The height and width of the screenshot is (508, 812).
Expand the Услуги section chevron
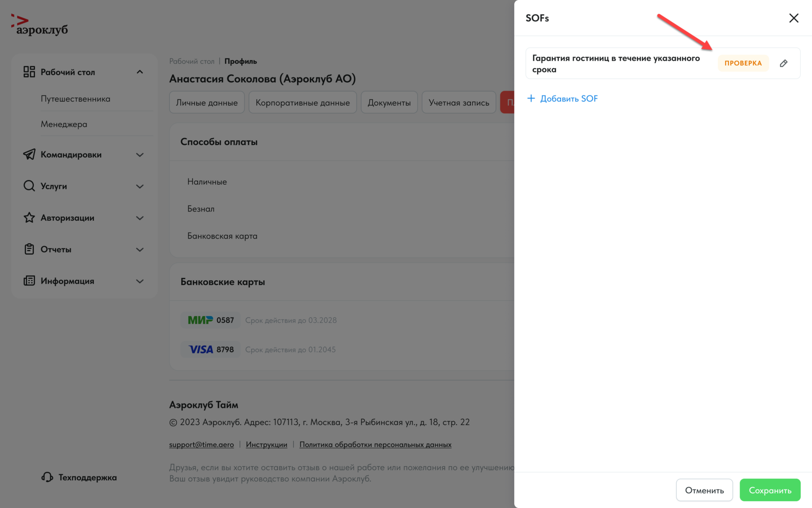140,186
